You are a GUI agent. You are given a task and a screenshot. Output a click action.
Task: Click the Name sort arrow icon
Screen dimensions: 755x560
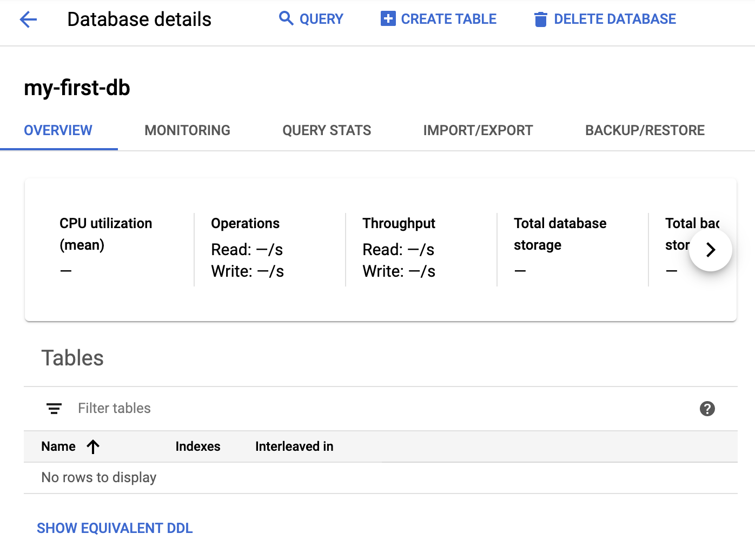pos(93,446)
